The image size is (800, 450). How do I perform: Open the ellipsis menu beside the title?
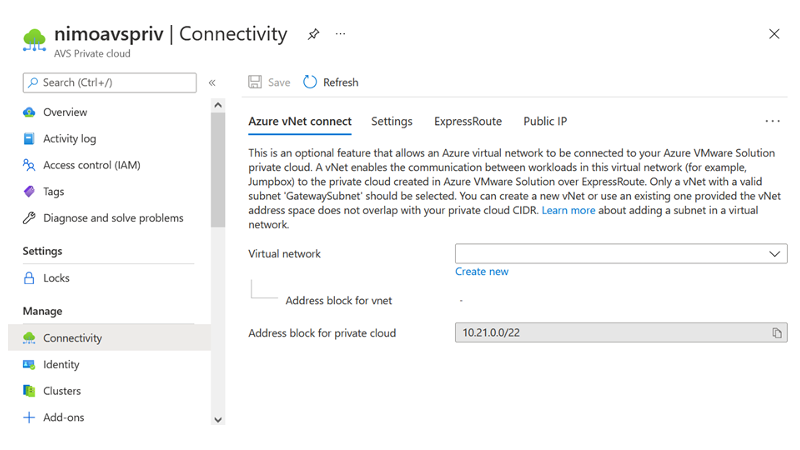pyautogui.click(x=340, y=34)
